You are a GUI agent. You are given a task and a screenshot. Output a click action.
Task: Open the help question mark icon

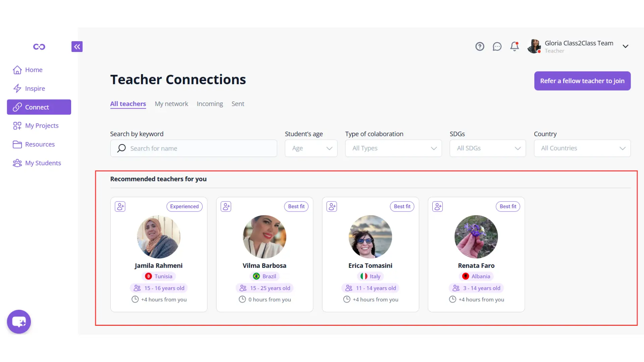pos(480,46)
